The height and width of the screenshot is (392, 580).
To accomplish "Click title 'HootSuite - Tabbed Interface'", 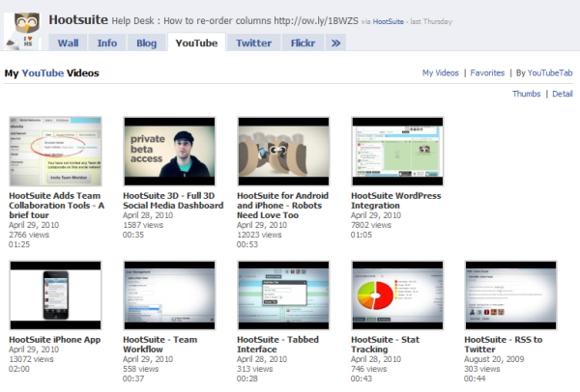I will [277, 345].
